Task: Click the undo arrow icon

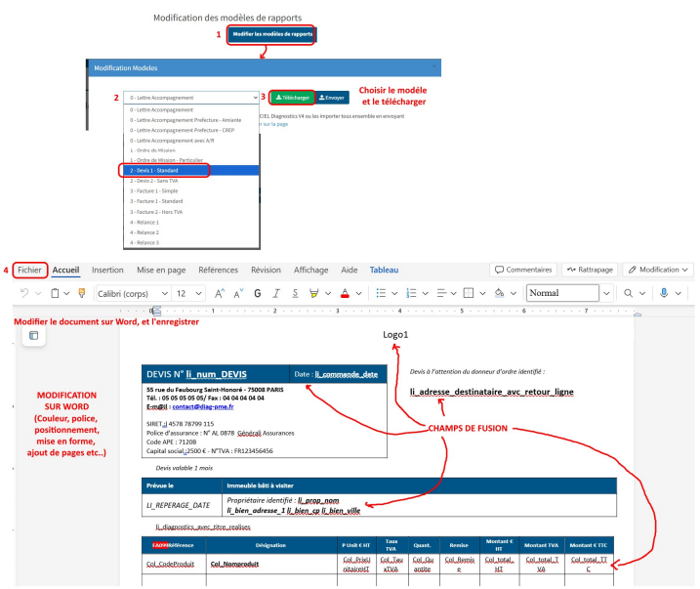Action: tap(23, 293)
